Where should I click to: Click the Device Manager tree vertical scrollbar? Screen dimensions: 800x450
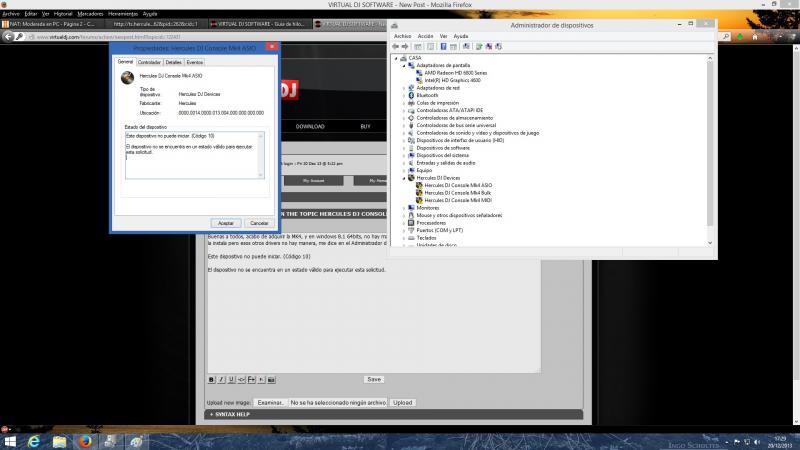(710, 151)
